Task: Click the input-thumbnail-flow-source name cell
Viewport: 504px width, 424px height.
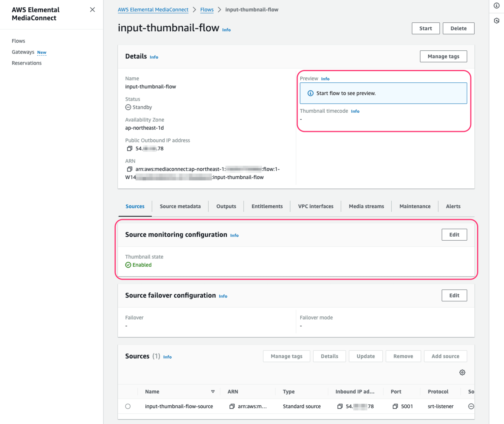Action: pos(179,406)
